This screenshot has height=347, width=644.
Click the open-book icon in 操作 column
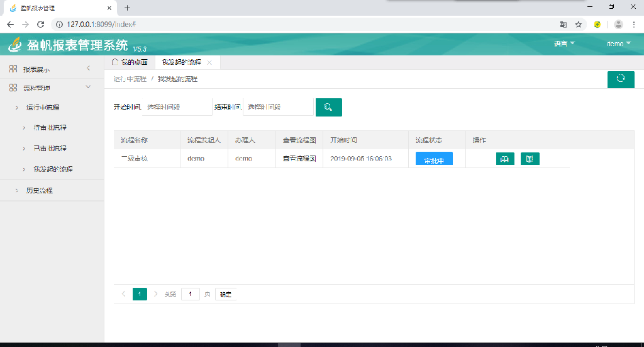coord(505,159)
